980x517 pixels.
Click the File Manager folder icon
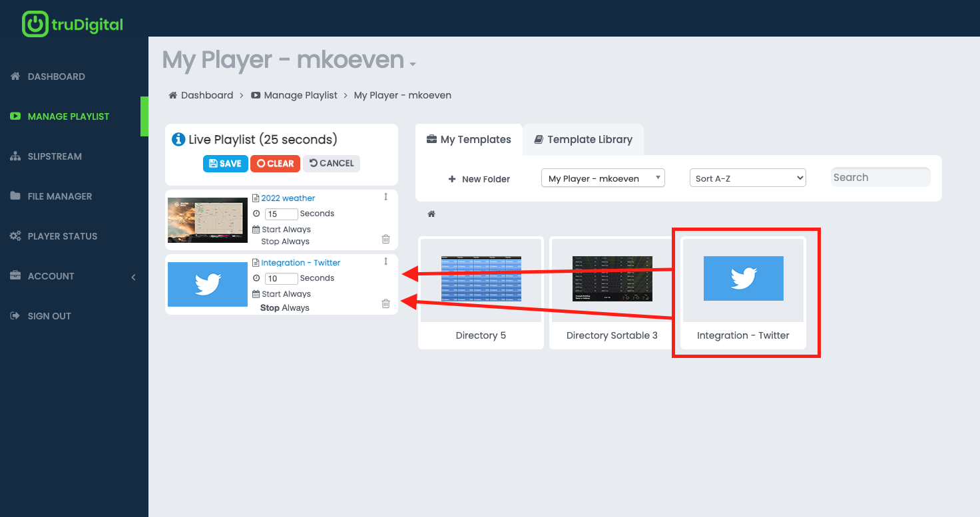(15, 196)
